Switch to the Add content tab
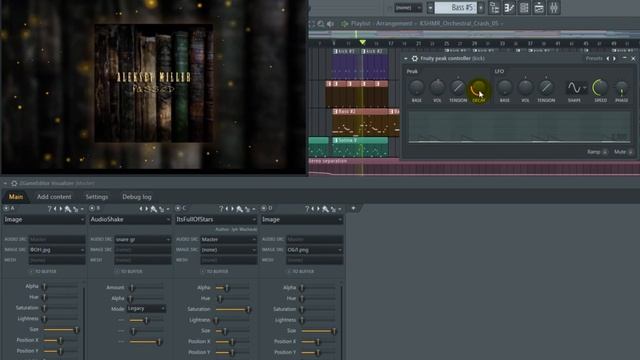640x360 pixels. (54, 197)
